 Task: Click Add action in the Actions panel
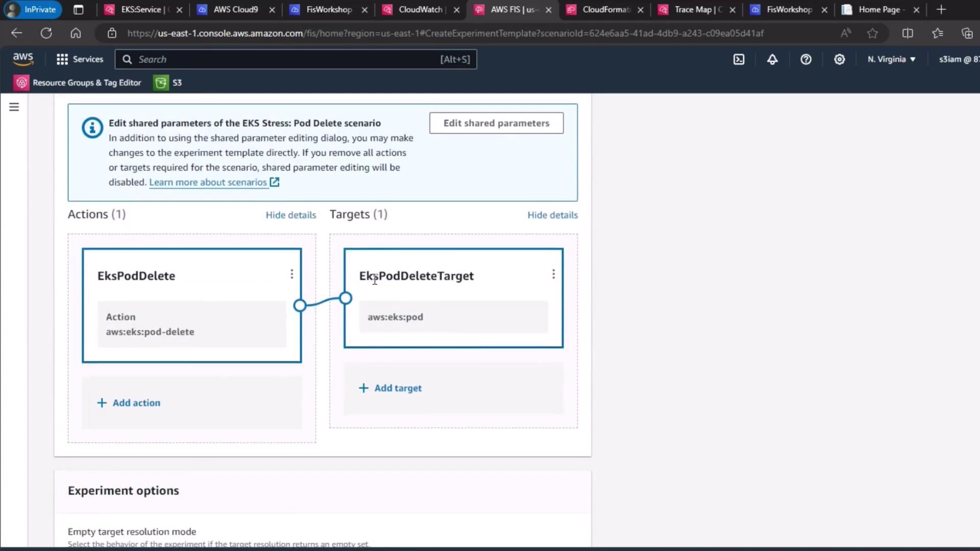[x=129, y=403]
